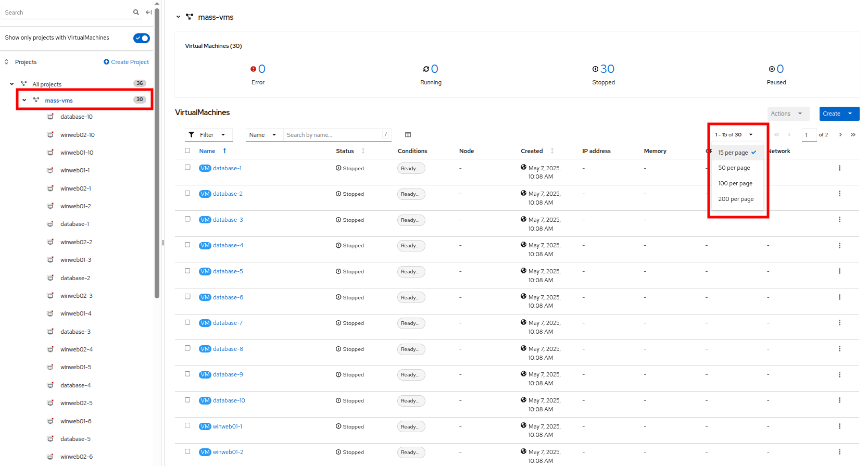Collapse the sidebar with arrow icon

[x=149, y=12]
